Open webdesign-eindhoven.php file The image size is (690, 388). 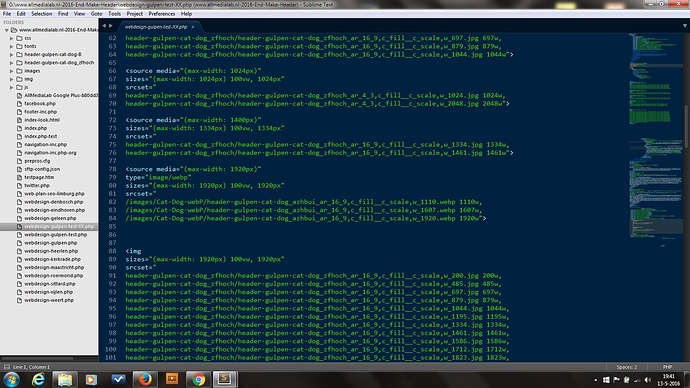55,210
